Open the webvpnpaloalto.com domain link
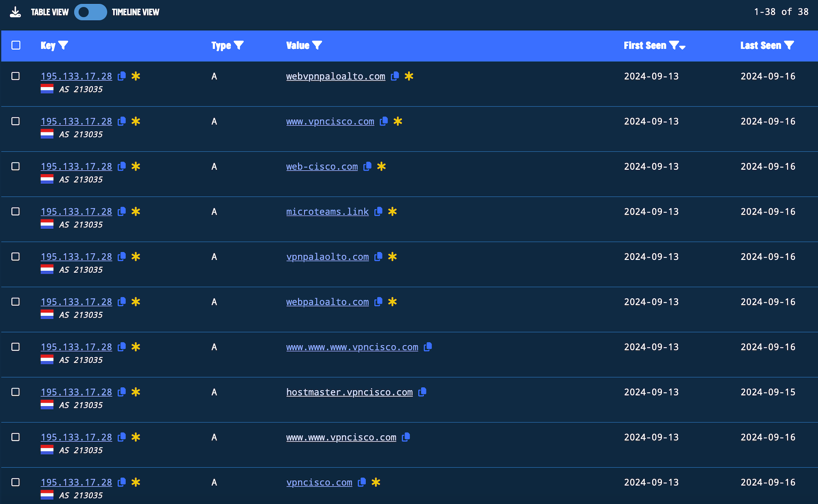The height and width of the screenshot is (504, 818). [336, 76]
